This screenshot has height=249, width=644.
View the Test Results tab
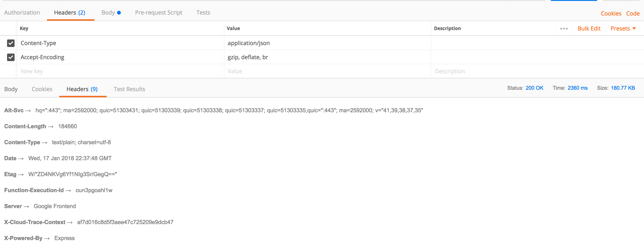(x=129, y=89)
